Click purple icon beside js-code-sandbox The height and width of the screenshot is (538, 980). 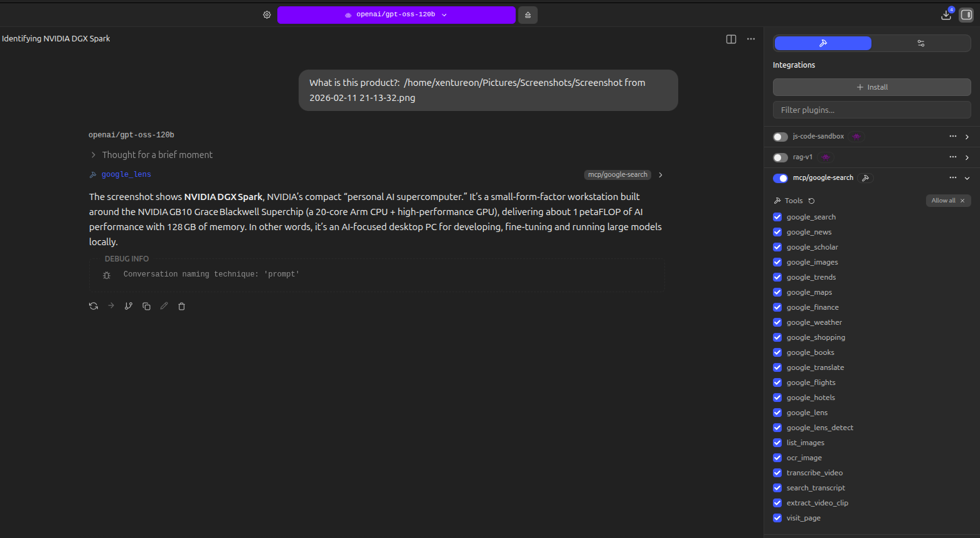856,136
